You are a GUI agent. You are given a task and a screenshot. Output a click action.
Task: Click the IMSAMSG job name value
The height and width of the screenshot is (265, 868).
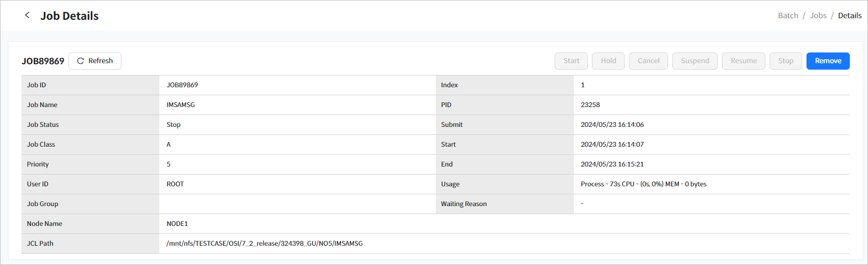point(181,105)
